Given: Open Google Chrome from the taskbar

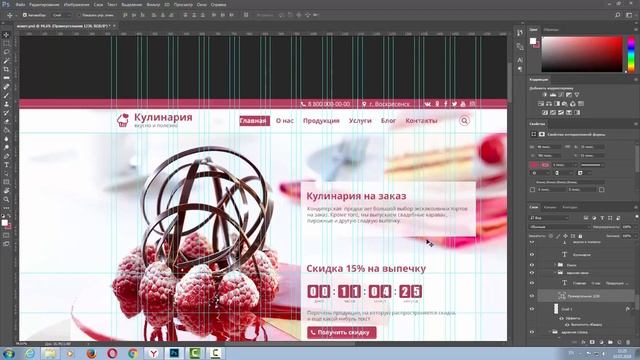Looking at the screenshot, I should coord(133,353).
